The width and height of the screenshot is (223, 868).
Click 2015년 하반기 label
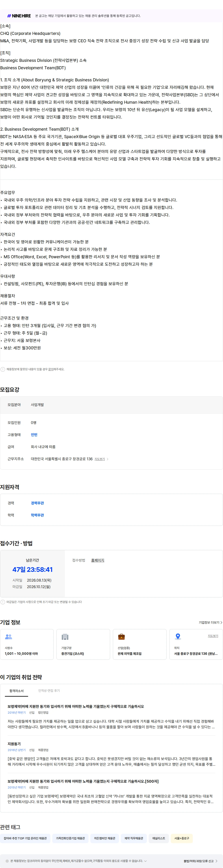pyautogui.click(x=16, y=788)
